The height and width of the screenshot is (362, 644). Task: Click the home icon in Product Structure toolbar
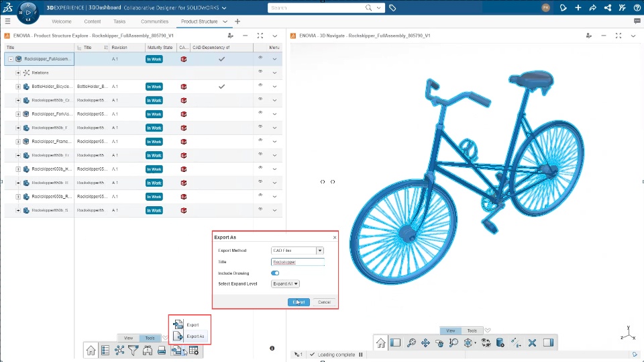pyautogui.click(x=91, y=350)
